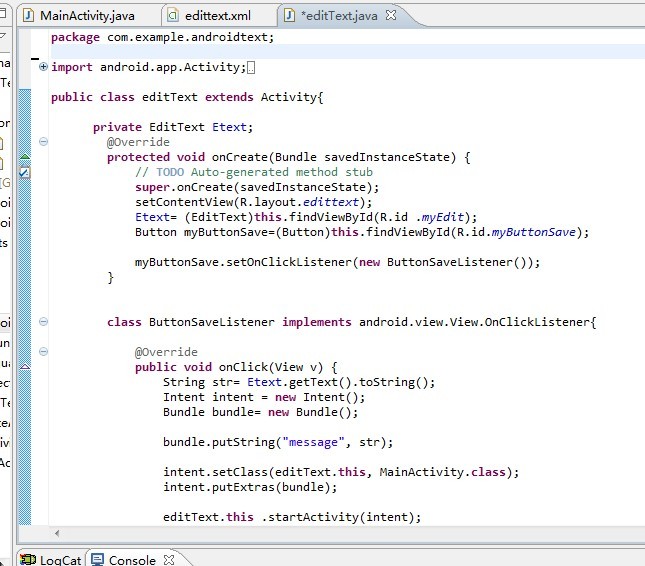Image resolution: width=645 pixels, height=566 pixels.
Task: Click the 'Etext' field in the private declaration
Action: (229, 127)
